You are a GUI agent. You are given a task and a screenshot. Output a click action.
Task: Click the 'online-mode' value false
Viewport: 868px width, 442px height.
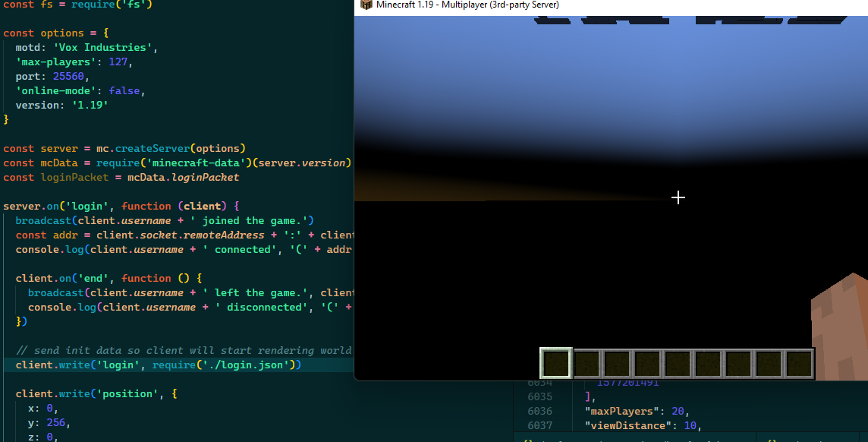click(x=124, y=91)
